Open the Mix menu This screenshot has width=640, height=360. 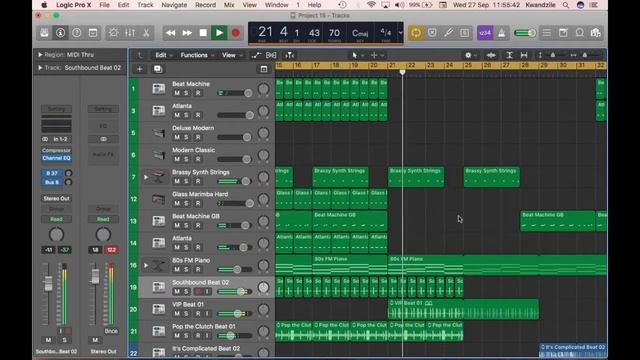229,5
